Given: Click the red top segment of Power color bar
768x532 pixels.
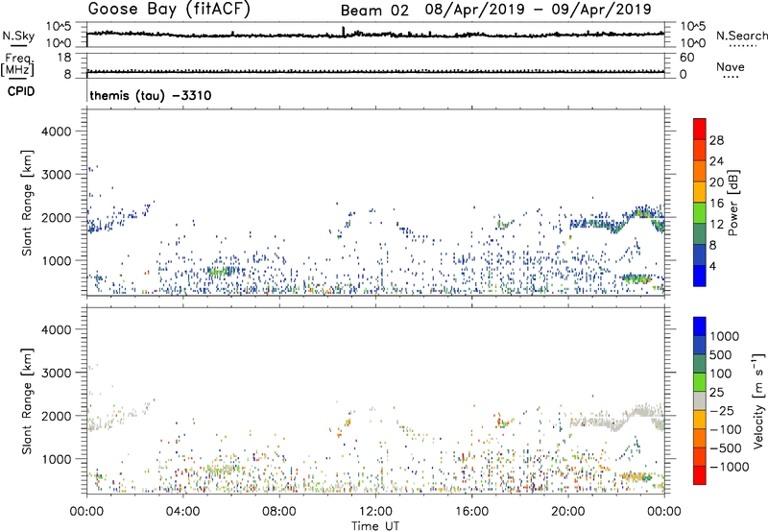Looking at the screenshot, I should point(700,129).
